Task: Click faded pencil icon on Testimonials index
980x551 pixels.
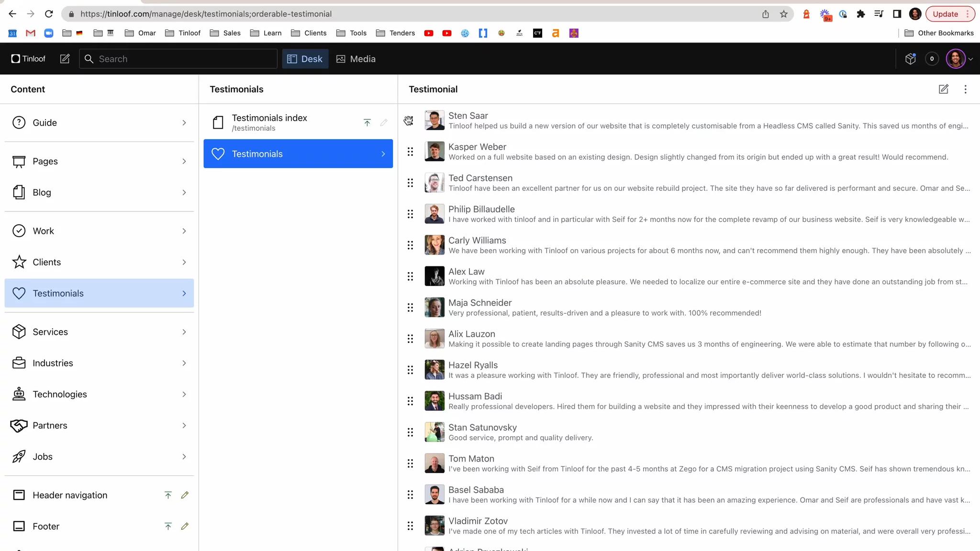Action: (x=384, y=123)
